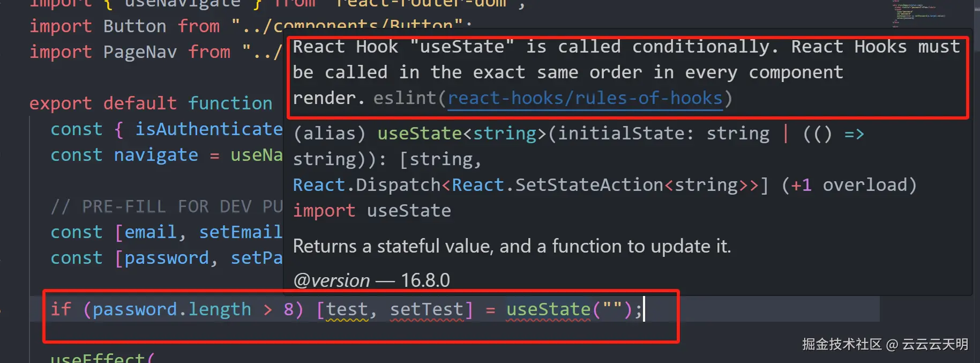Click the underlined useState call in the if statement
This screenshot has height=363, width=980.
point(548,309)
